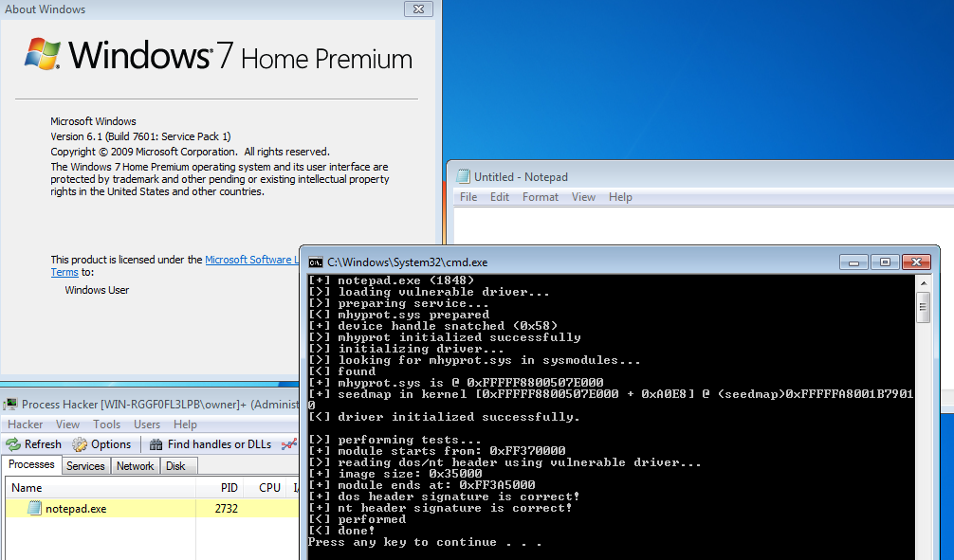
Task: Open Options in Process Hacker toolbar
Action: [x=101, y=444]
